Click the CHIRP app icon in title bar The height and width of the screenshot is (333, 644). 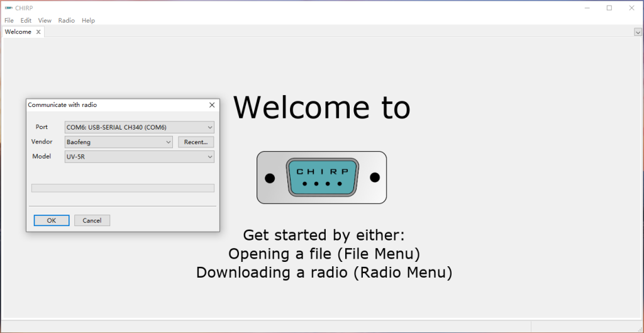pyautogui.click(x=9, y=8)
